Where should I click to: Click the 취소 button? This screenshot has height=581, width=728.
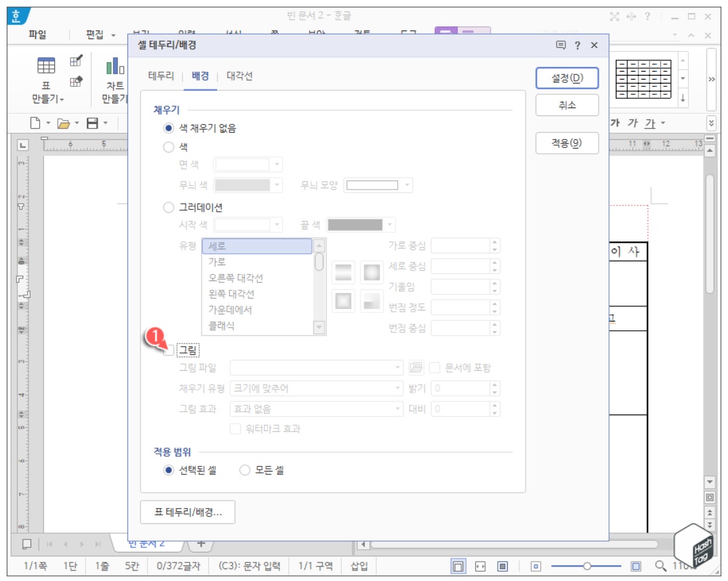coord(567,105)
